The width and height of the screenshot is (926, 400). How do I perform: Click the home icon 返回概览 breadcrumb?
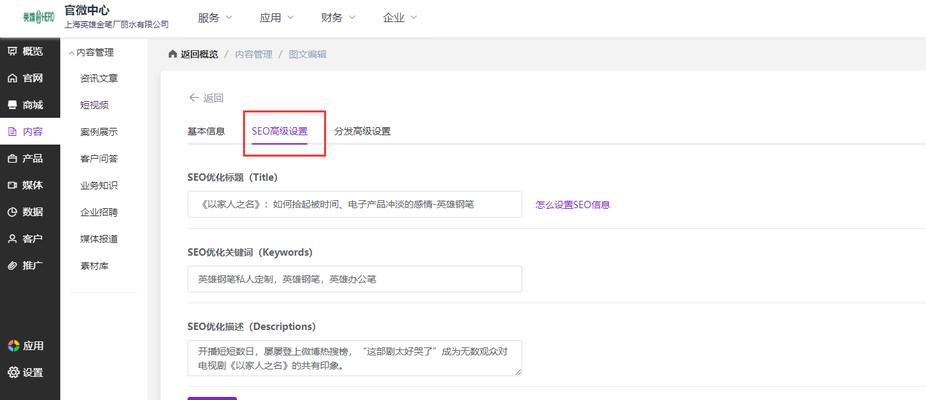coord(193,54)
